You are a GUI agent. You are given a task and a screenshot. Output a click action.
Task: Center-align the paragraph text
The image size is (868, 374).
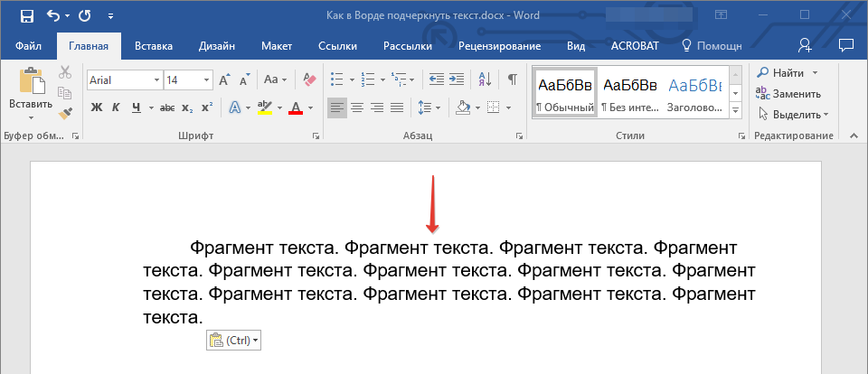tap(357, 108)
